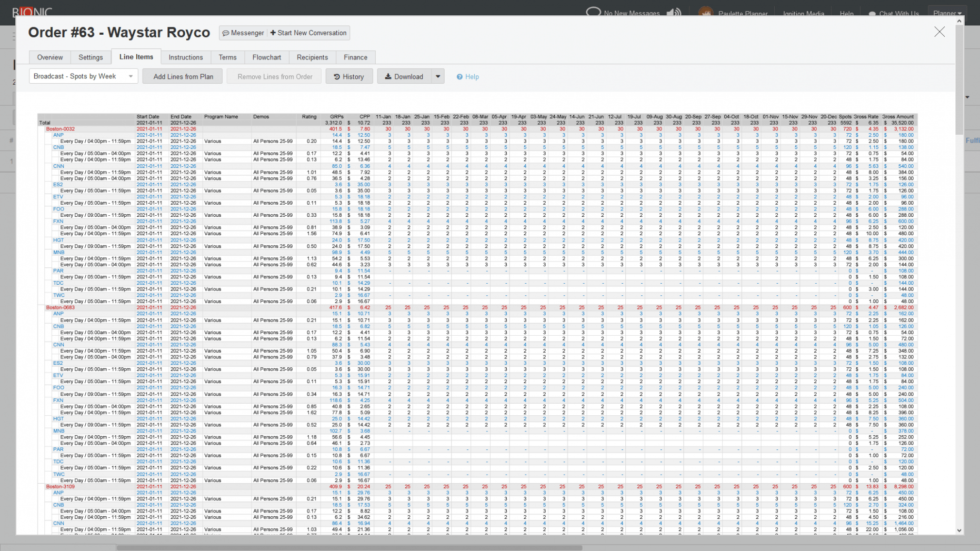Image resolution: width=980 pixels, height=551 pixels.
Task: Open the Messenger button
Action: (x=243, y=33)
